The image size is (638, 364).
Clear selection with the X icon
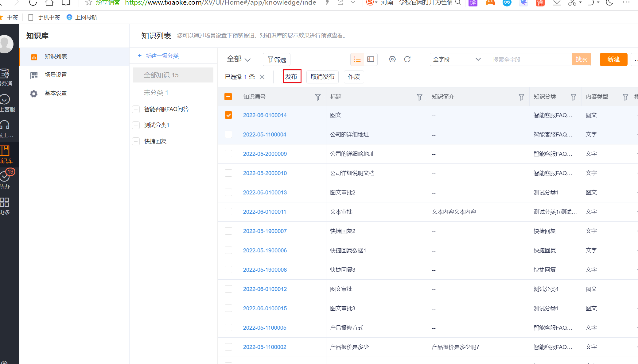pos(262,77)
